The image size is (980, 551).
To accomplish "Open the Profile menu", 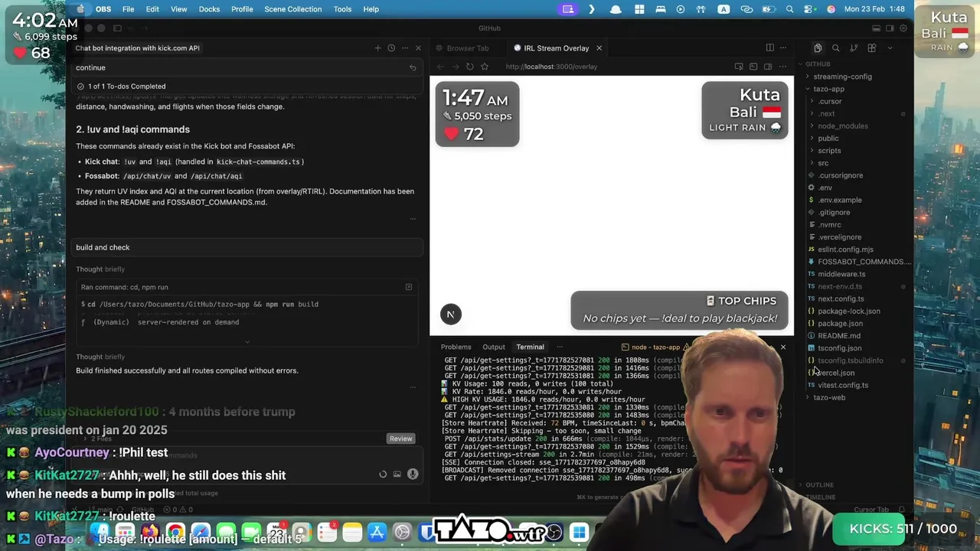I will pyautogui.click(x=242, y=9).
